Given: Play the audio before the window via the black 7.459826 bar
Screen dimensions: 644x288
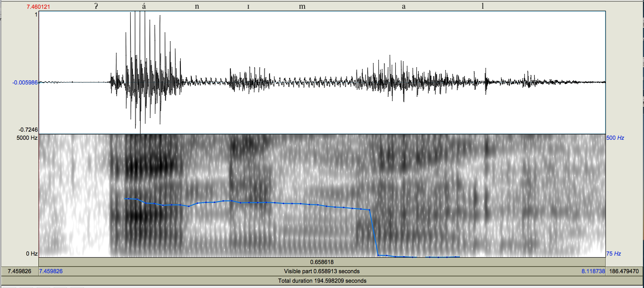Looking at the screenshot, I should pos(19,271).
